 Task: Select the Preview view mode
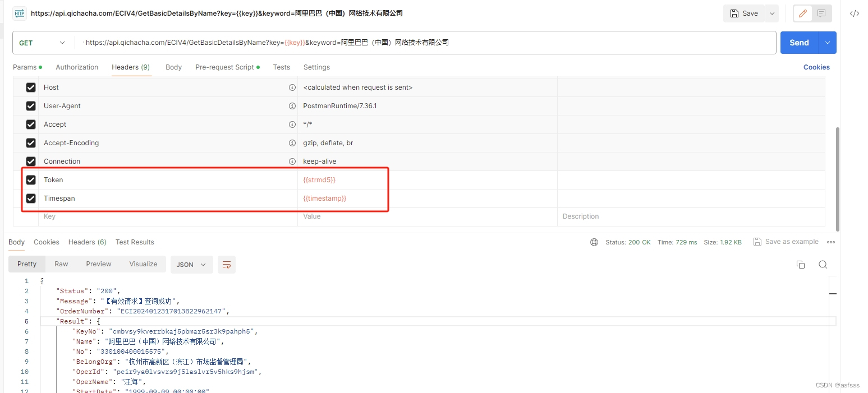99,264
